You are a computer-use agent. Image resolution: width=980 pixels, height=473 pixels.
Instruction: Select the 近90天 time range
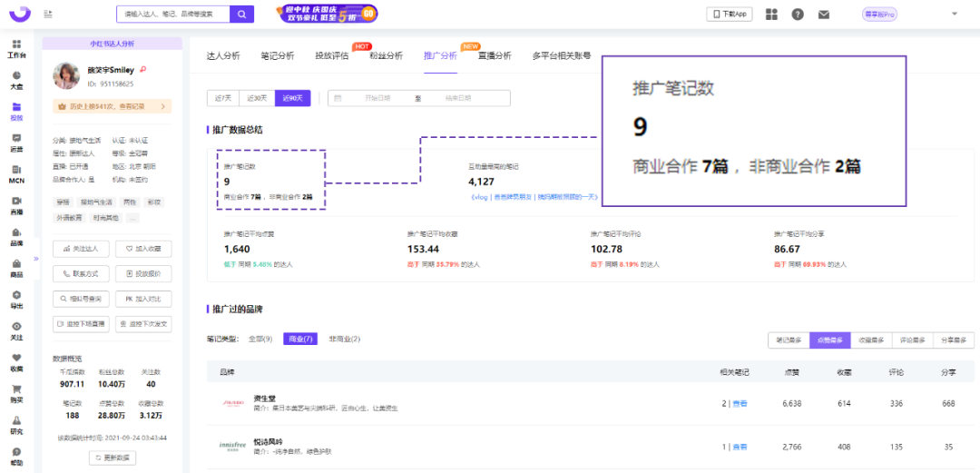point(292,98)
